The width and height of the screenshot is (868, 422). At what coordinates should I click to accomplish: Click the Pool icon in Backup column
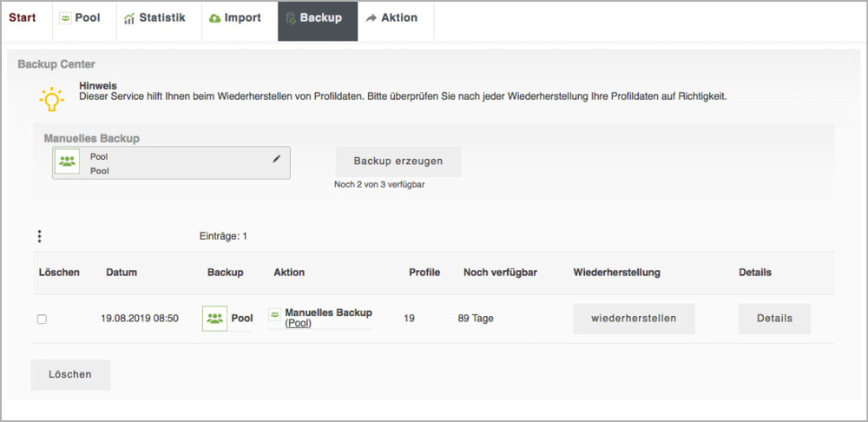point(214,319)
